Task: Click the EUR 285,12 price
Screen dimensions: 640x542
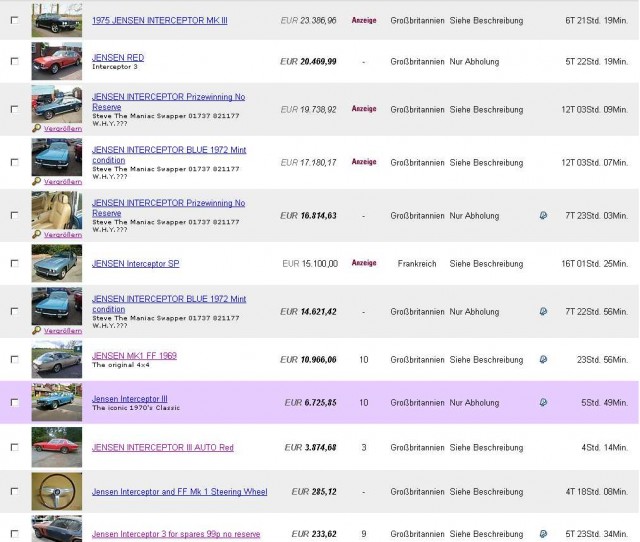Action: [x=314, y=492]
